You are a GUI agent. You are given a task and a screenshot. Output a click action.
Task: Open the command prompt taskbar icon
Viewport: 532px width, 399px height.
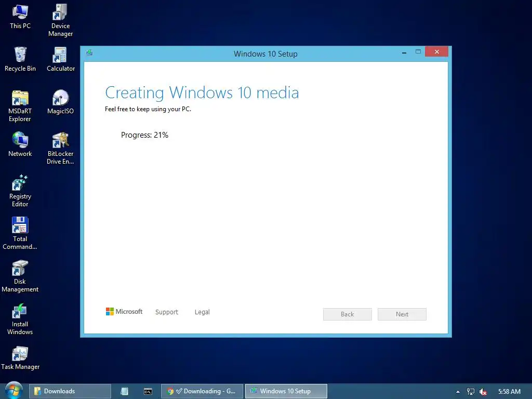click(148, 391)
